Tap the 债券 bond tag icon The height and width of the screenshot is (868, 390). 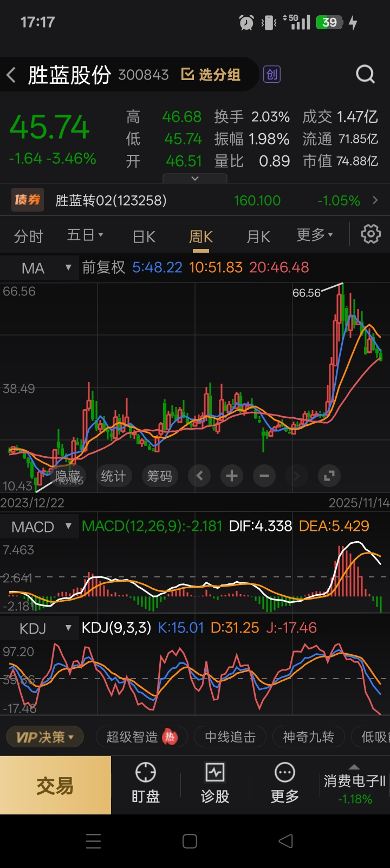pos(28,200)
